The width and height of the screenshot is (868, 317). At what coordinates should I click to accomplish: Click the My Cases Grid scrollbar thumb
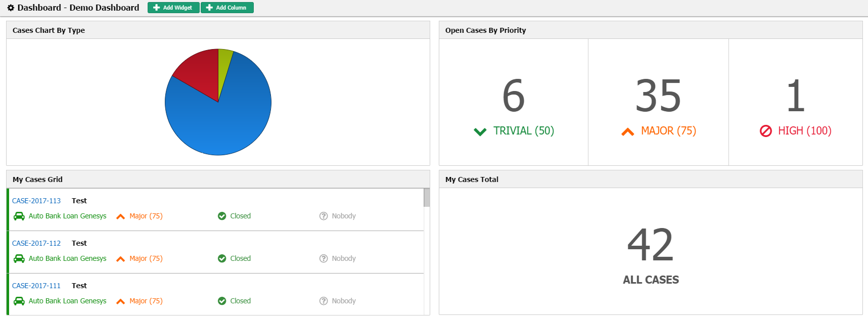(427, 198)
